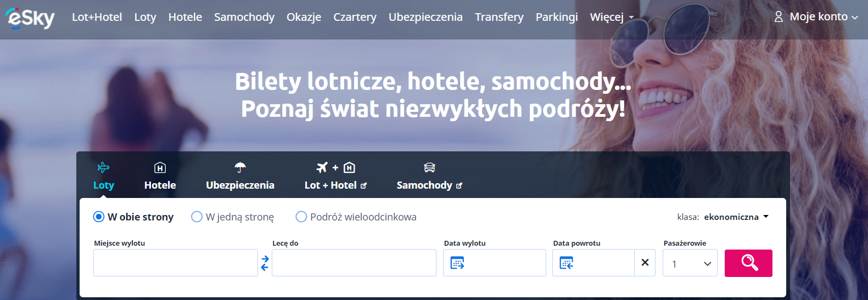Go to the 'Okazje' link in header
This screenshot has height=300, width=868.
pyautogui.click(x=304, y=17)
